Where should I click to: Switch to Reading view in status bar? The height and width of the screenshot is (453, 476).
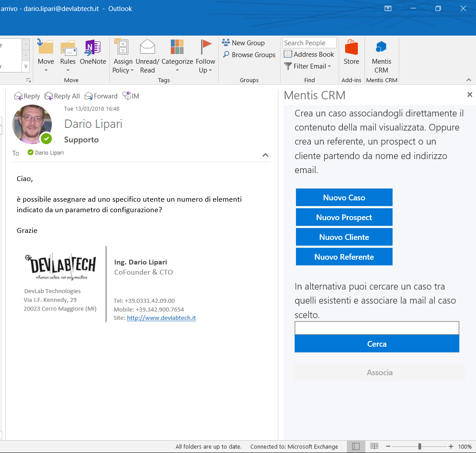point(374,446)
